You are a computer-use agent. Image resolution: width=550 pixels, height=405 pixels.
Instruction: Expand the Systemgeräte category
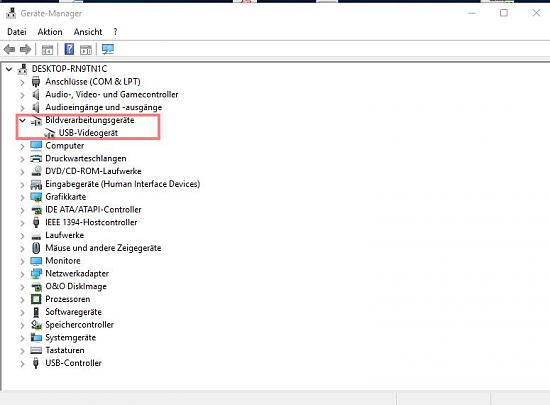point(22,338)
